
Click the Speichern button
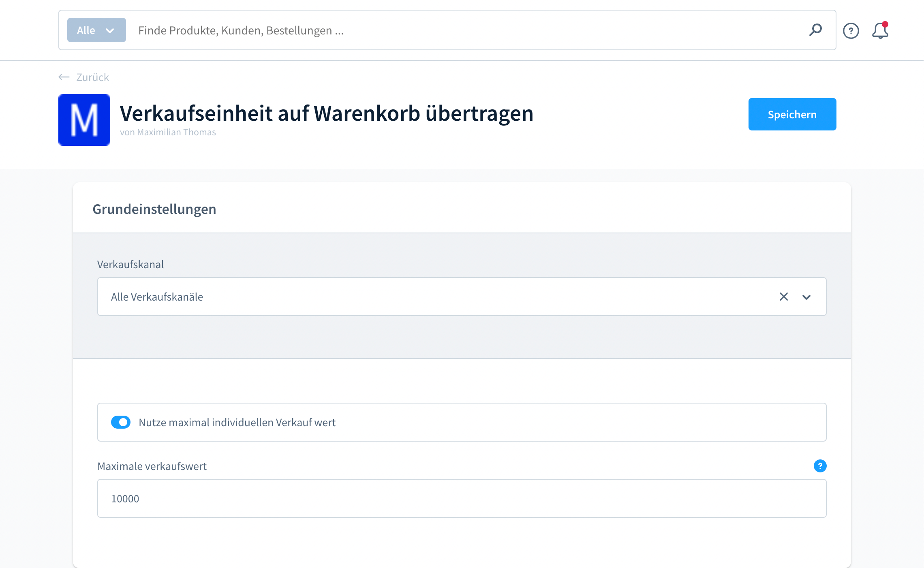pyautogui.click(x=792, y=114)
